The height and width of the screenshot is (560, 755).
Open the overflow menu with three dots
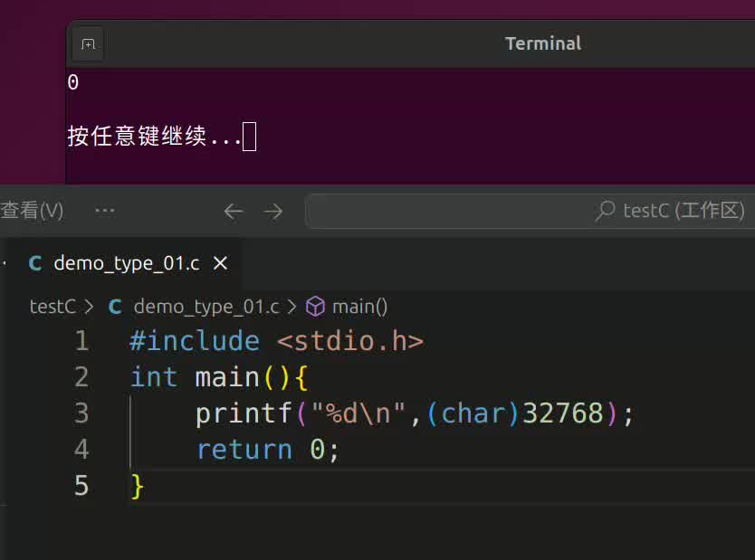(x=104, y=211)
